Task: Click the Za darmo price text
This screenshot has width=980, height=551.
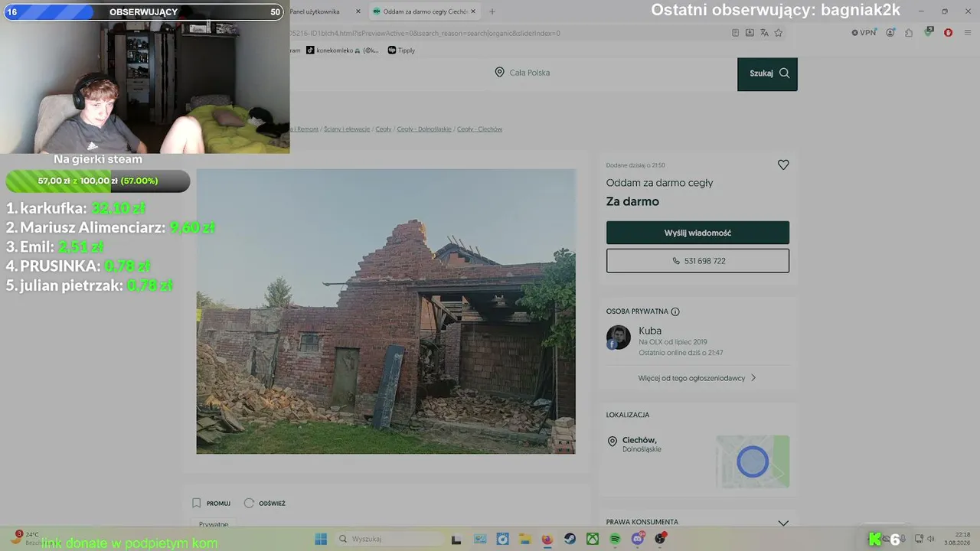Action: [632, 201]
